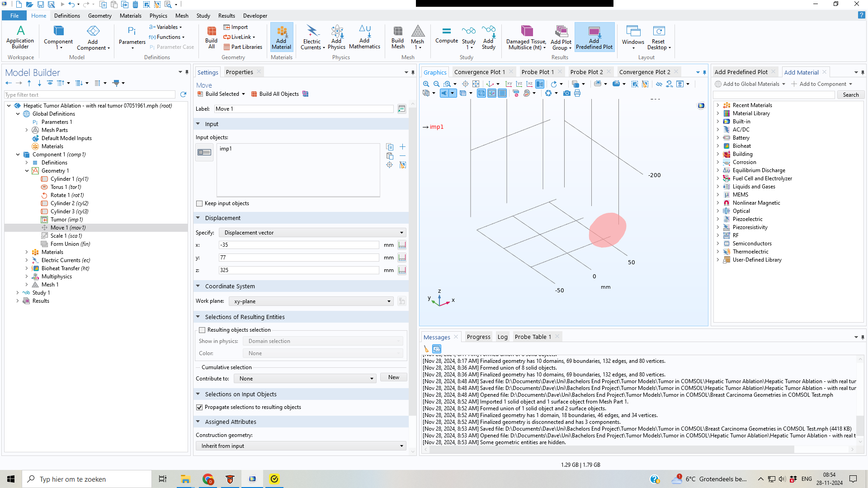Click the Build All ribbon icon
The width and height of the screenshot is (868, 488).
tap(211, 38)
